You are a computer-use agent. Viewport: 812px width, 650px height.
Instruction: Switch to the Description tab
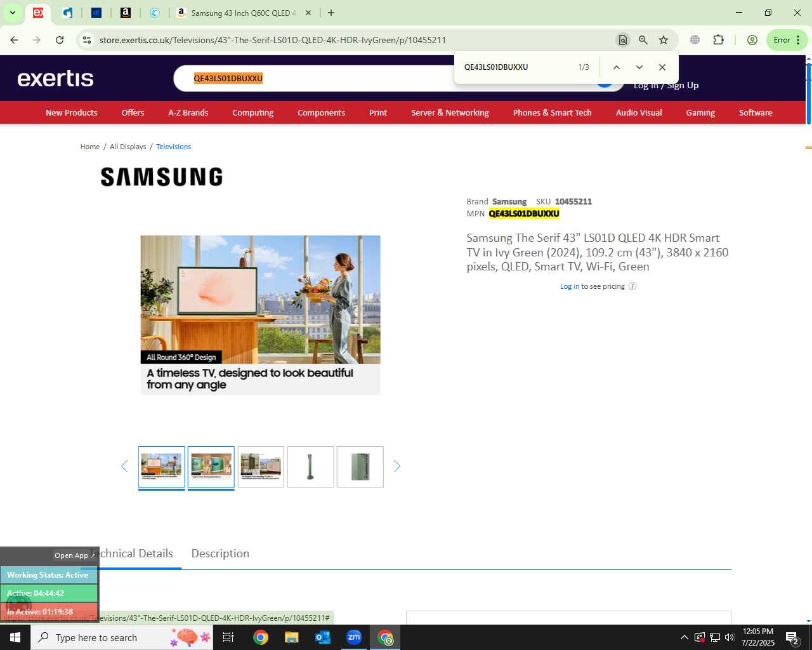220,554
